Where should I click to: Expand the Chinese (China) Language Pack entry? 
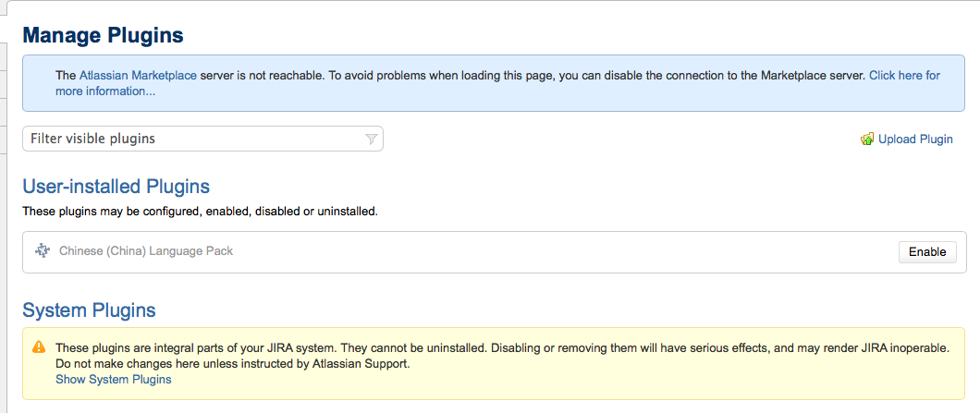tap(146, 251)
